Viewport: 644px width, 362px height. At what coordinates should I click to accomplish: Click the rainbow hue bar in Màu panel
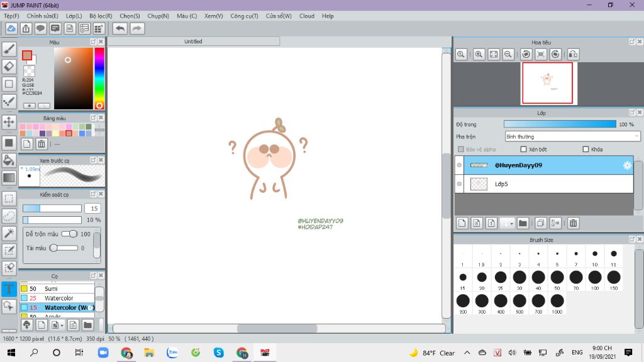(99, 79)
